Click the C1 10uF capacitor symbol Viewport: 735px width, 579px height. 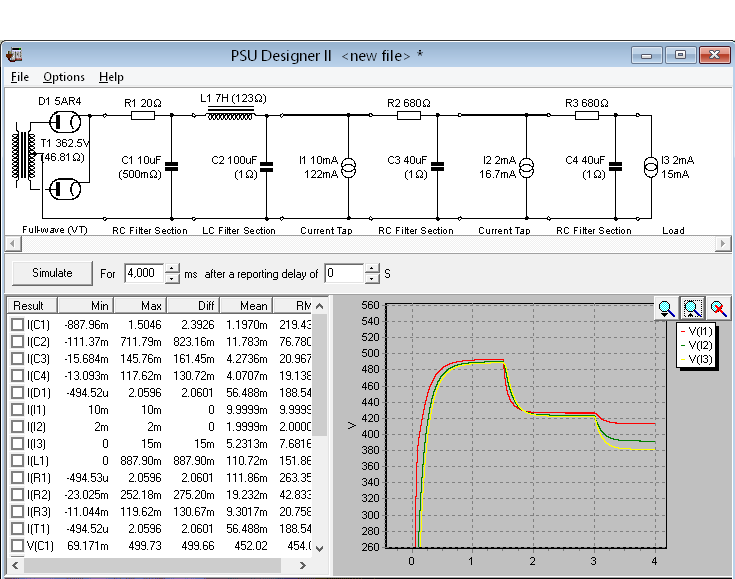click(172, 166)
